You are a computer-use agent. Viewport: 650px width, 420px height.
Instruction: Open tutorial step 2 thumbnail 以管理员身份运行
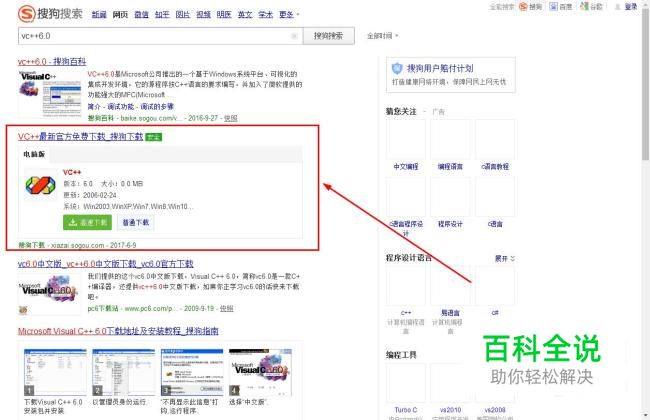(x=124, y=372)
